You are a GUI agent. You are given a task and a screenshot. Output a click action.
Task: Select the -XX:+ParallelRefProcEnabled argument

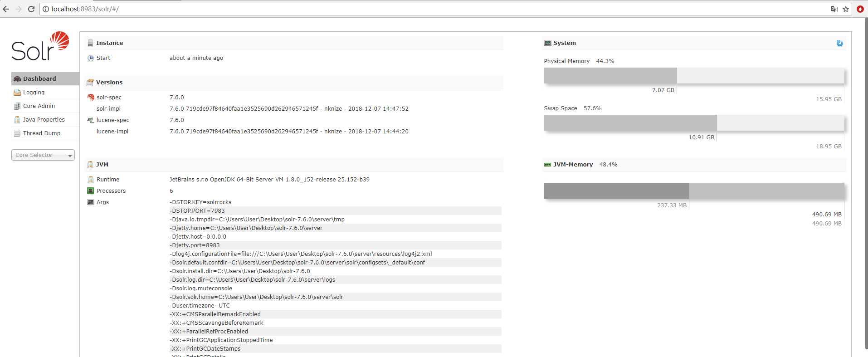click(x=209, y=332)
